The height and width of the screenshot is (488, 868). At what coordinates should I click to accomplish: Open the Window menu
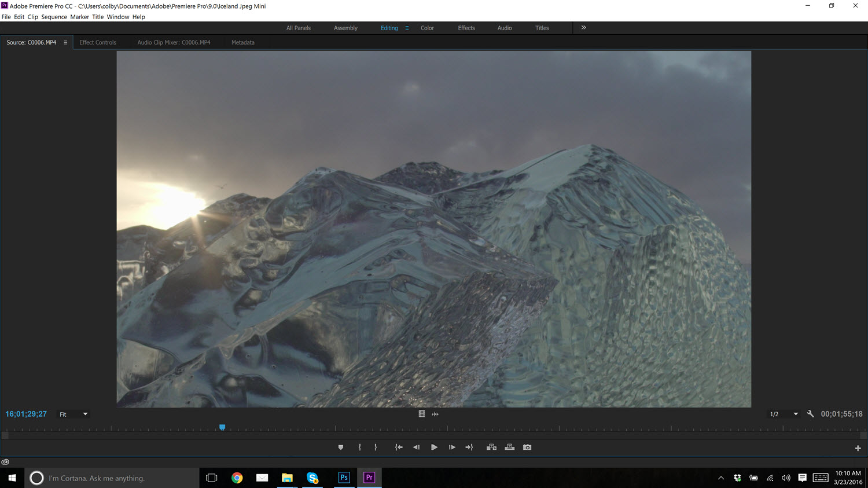point(118,17)
